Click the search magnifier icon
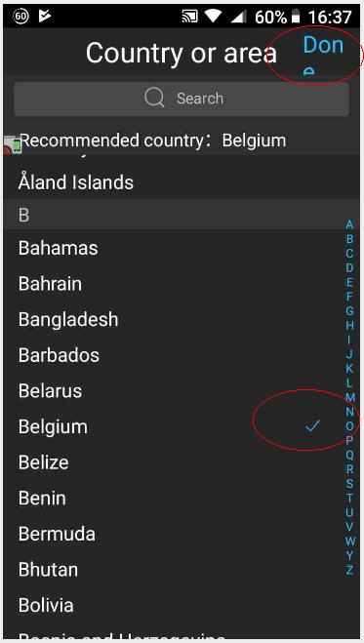 (154, 99)
